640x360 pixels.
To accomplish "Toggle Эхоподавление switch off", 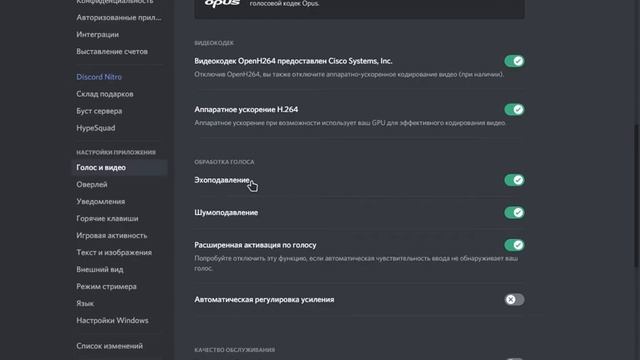I will (x=514, y=180).
